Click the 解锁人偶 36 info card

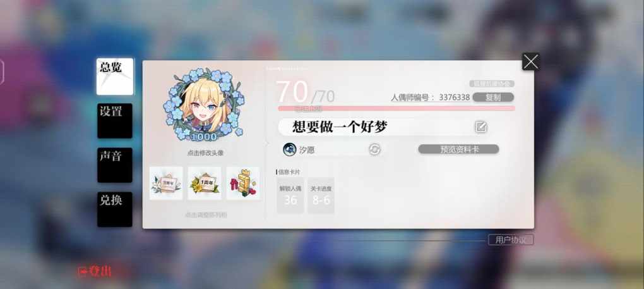tap(290, 195)
